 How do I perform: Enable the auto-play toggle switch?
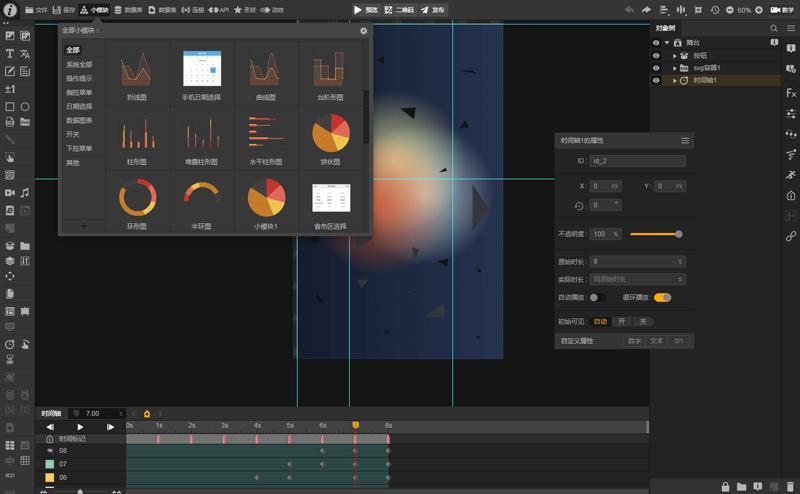tap(596, 298)
